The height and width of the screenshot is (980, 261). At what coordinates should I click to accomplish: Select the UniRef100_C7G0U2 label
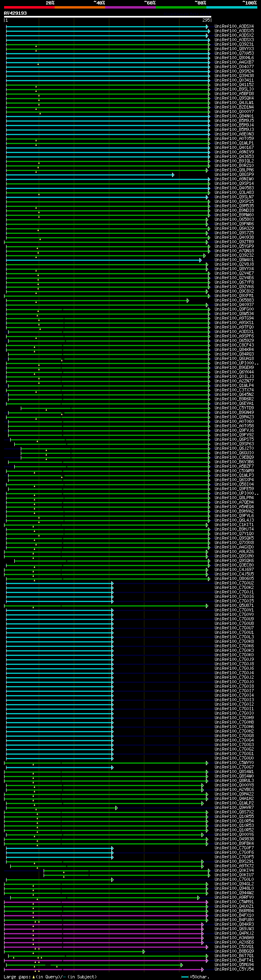(x=234, y=583)
